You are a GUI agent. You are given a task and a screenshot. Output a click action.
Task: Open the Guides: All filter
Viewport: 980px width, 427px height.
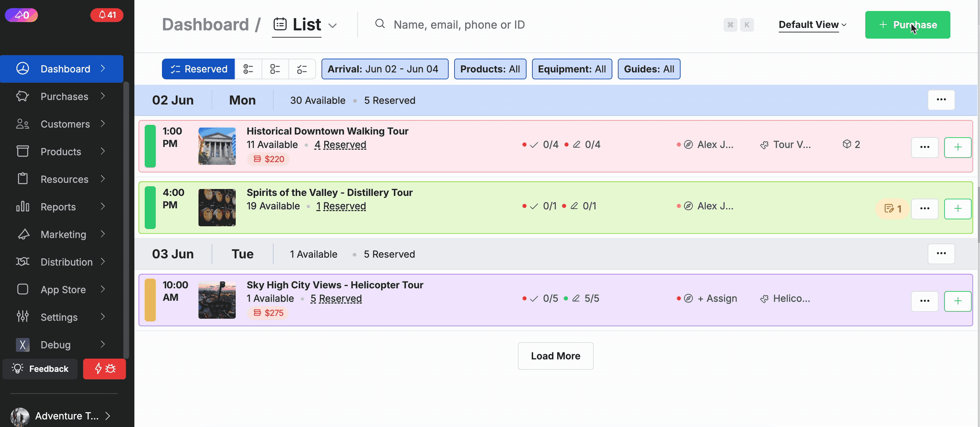tap(649, 69)
